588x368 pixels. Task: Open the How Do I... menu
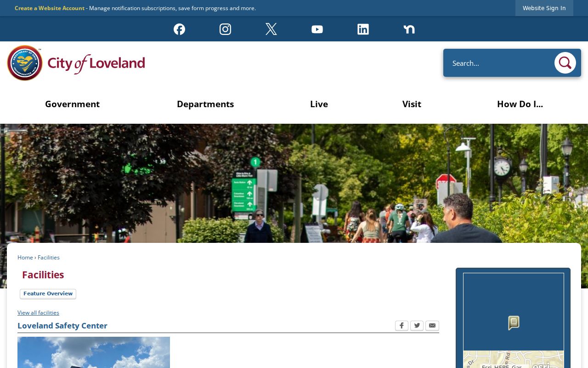coord(520,104)
